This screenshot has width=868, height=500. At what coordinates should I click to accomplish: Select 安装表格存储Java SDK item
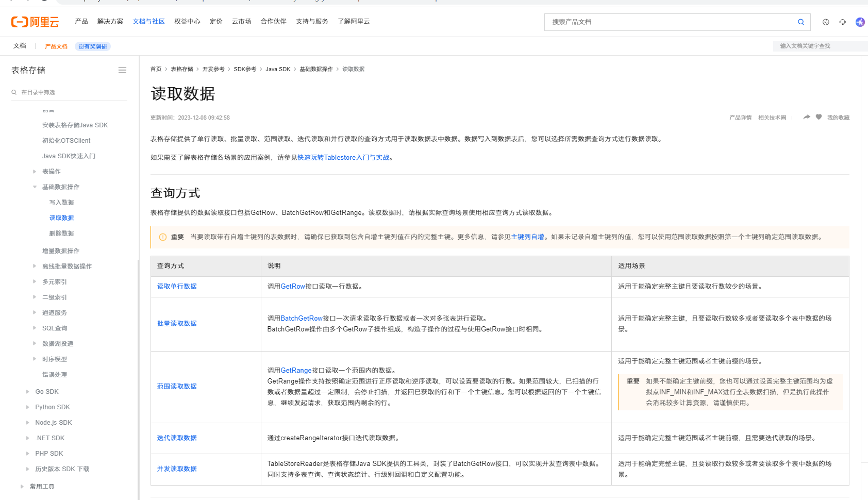click(x=75, y=125)
